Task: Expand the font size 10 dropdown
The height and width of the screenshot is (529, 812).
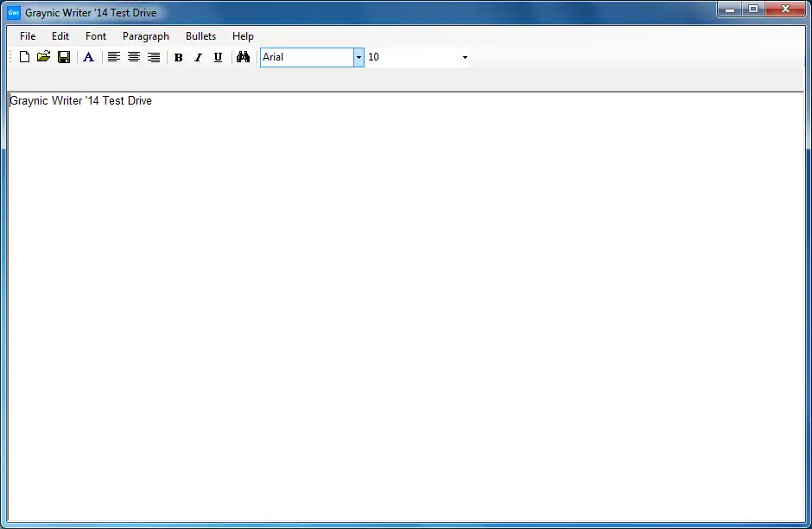Action: coord(465,58)
